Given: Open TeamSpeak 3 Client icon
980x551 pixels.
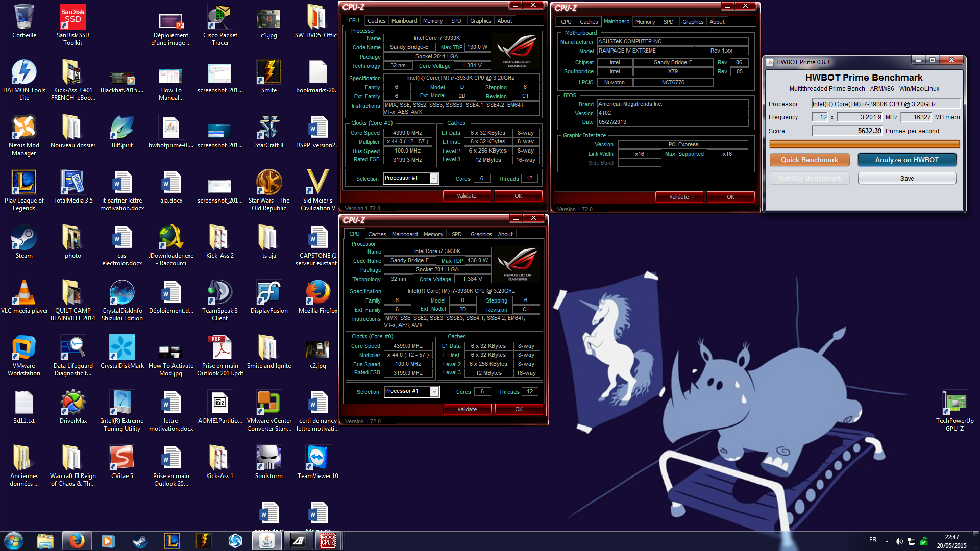Looking at the screenshot, I should click(220, 300).
